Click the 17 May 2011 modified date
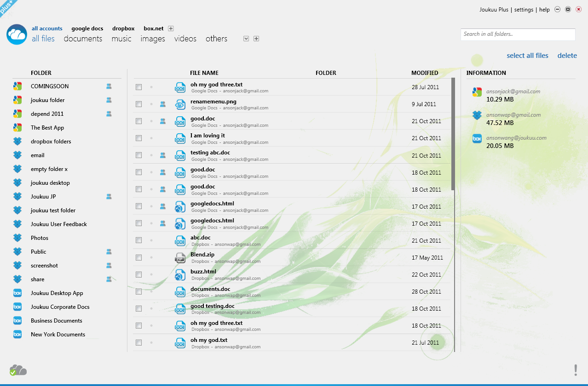Image resolution: width=588 pixels, height=386 pixels. pos(427,257)
